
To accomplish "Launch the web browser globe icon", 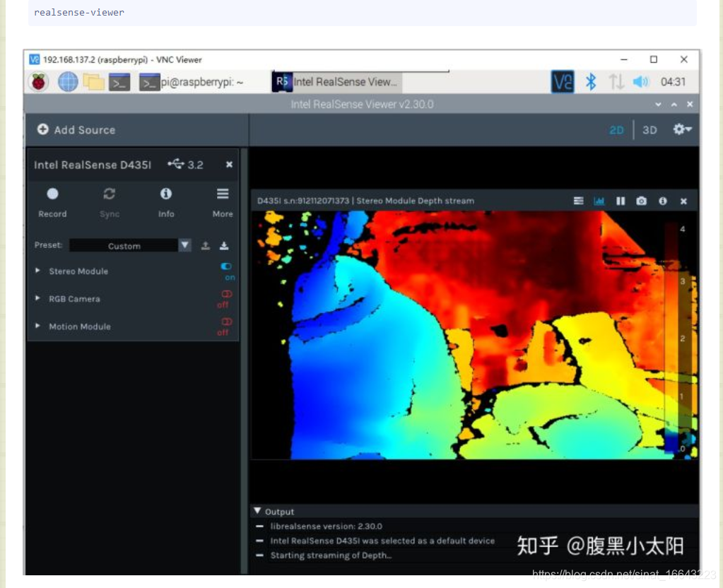I will (68, 82).
